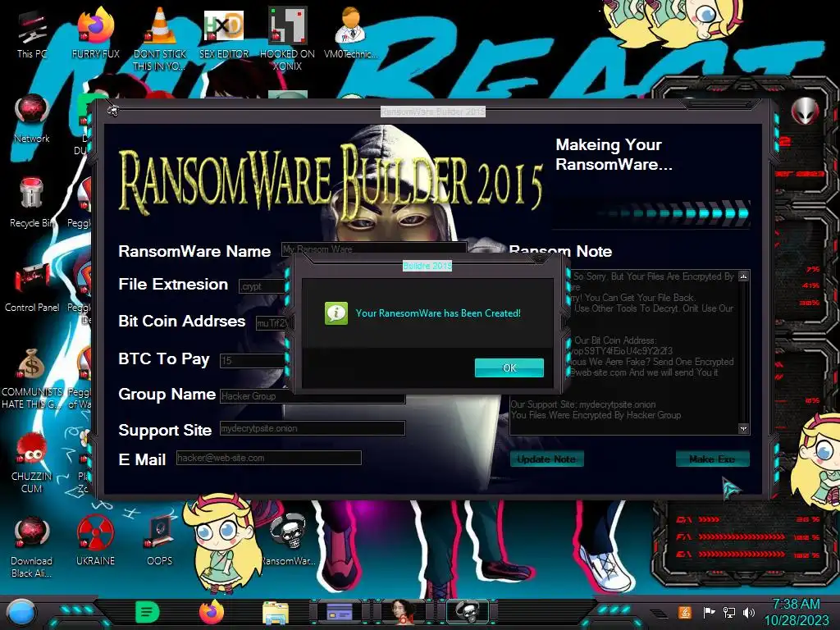This screenshot has height=630, width=840.
Task: Click the Alienware head gadget icon
Action: [x=806, y=112]
